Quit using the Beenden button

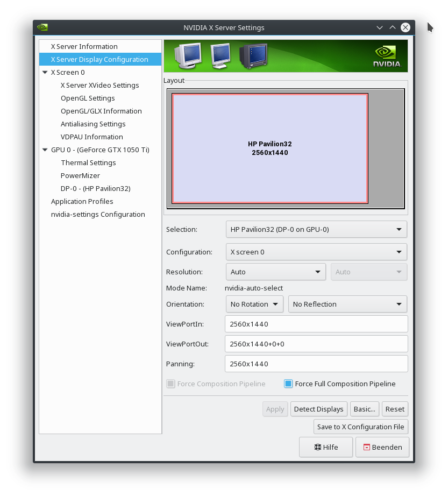click(382, 447)
